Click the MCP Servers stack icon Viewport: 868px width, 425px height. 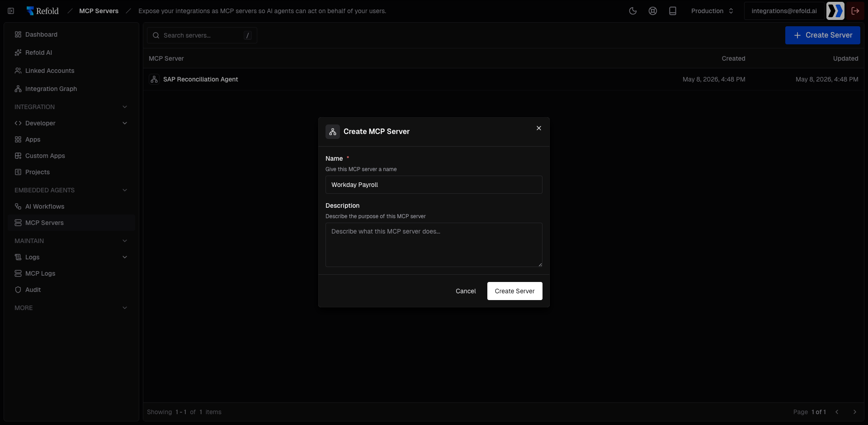pos(18,223)
